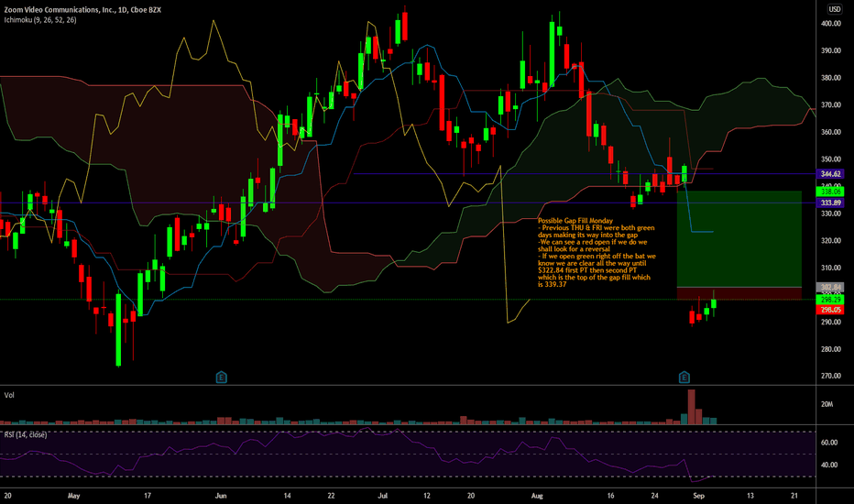Click the 338.06 green price label

click(x=831, y=192)
